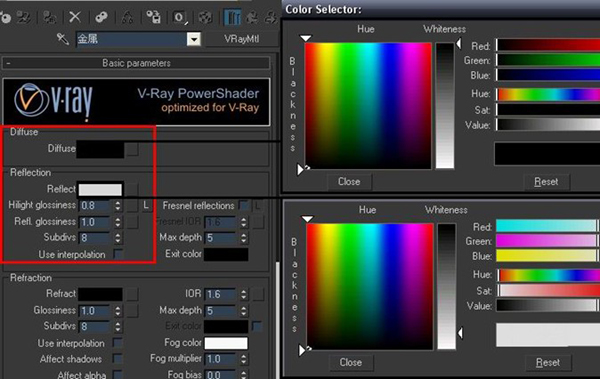Click Assign Material to Selection icon

(x=49, y=17)
